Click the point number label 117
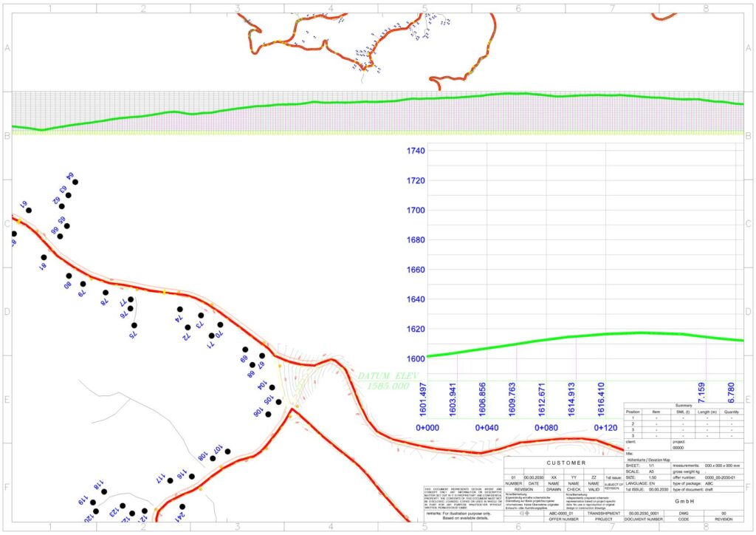This screenshot has width=756, height=535. (x=160, y=479)
